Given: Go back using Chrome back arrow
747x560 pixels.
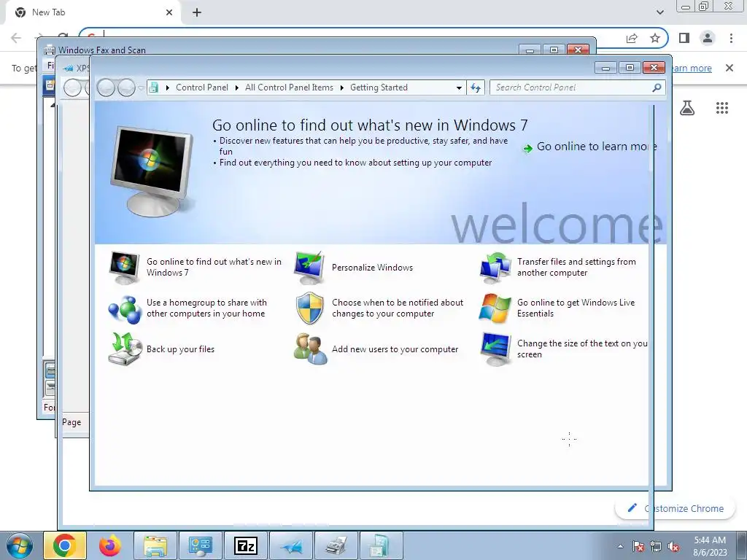Looking at the screenshot, I should click(x=16, y=38).
